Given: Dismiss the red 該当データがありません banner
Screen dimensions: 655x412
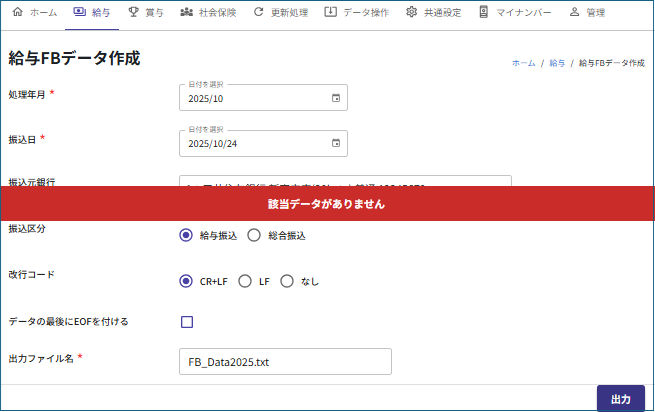Looking at the screenshot, I should [x=327, y=203].
